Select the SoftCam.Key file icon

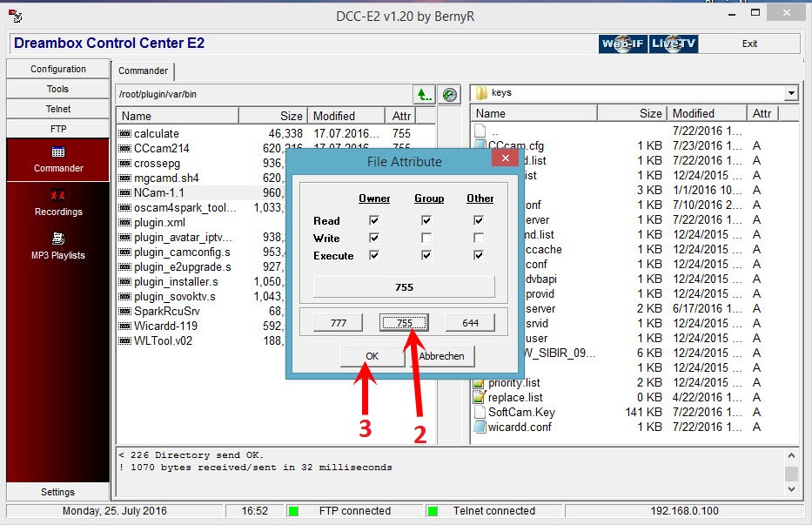coord(480,412)
